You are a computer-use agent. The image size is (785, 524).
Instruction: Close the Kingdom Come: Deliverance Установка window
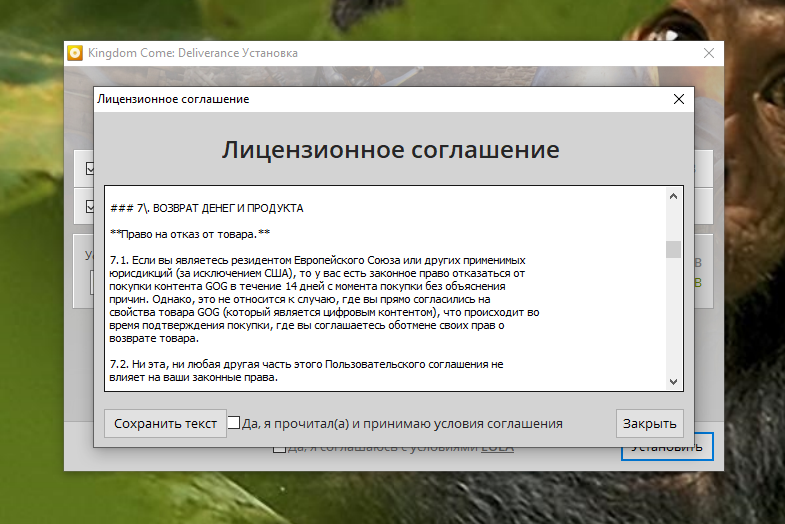709,53
